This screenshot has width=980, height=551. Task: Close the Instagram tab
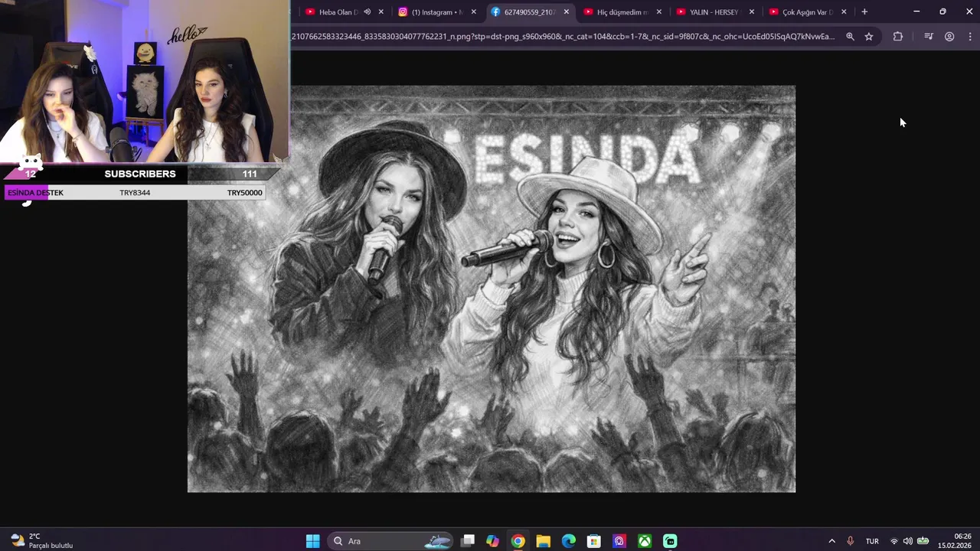[473, 12]
